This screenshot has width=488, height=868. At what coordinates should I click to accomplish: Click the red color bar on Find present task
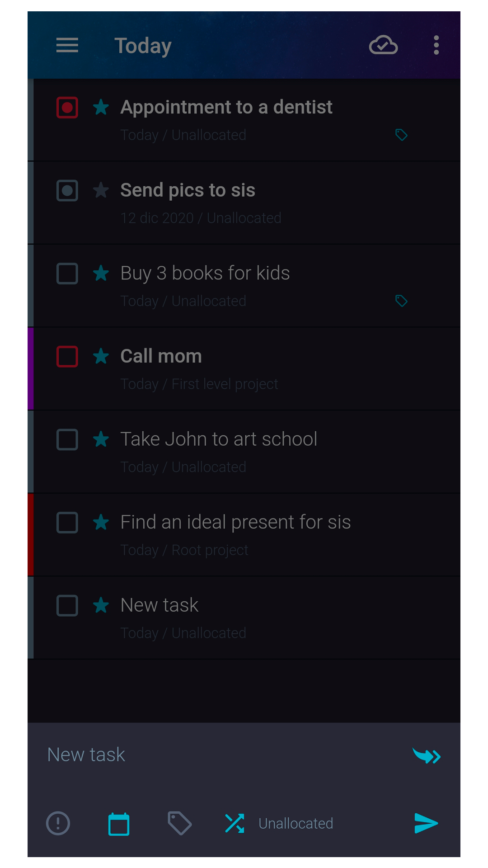click(x=31, y=535)
